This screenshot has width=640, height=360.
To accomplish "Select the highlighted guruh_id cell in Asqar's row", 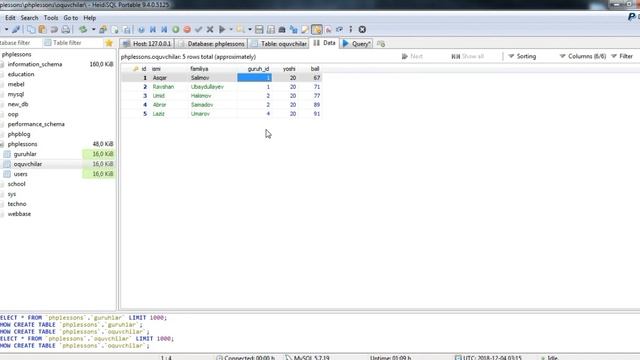I will [255, 78].
